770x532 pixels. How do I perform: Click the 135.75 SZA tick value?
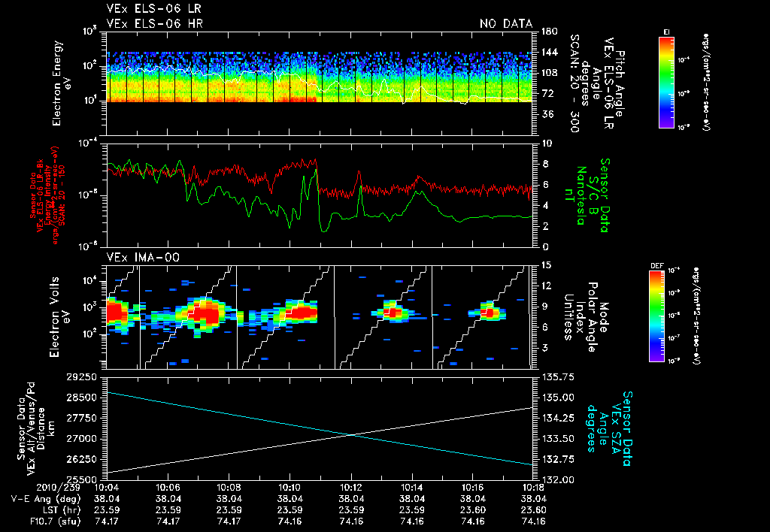pos(558,377)
